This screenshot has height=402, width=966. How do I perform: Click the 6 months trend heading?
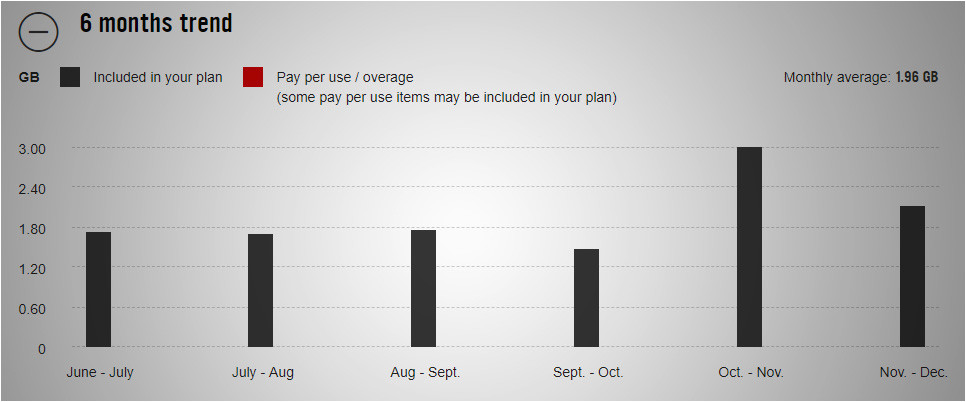156,23
